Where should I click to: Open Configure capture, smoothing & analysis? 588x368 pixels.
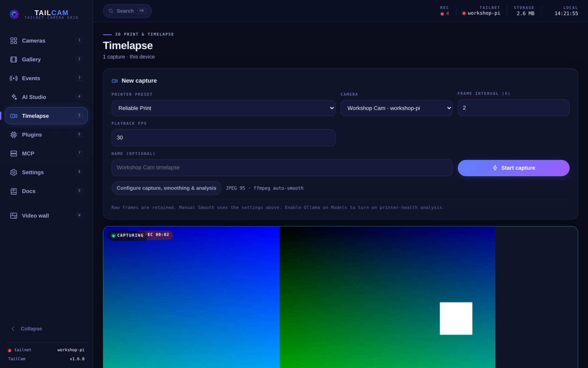[x=166, y=188]
